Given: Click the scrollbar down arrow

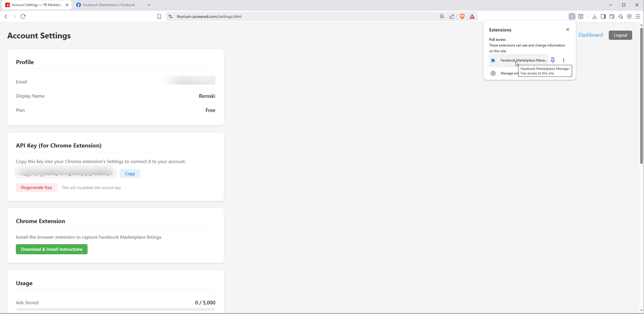Looking at the screenshot, I should click(642, 310).
